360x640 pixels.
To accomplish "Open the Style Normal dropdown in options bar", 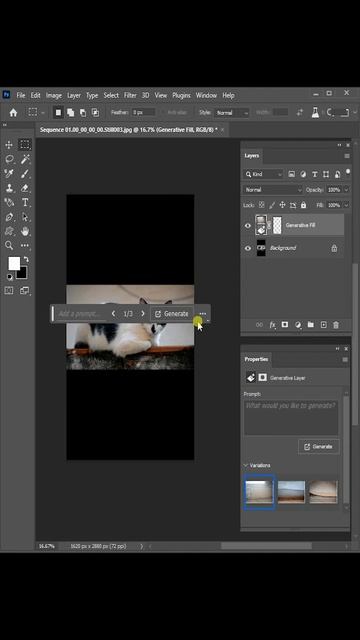I will (x=232, y=113).
